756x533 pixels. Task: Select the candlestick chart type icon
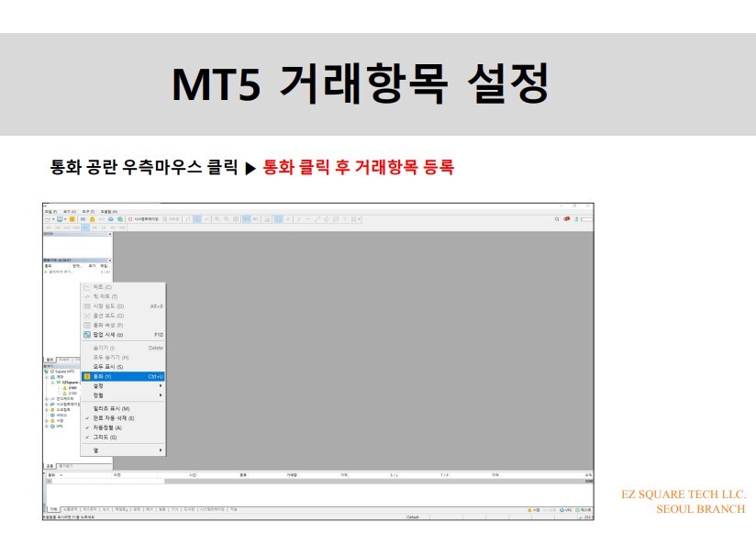pos(197,218)
